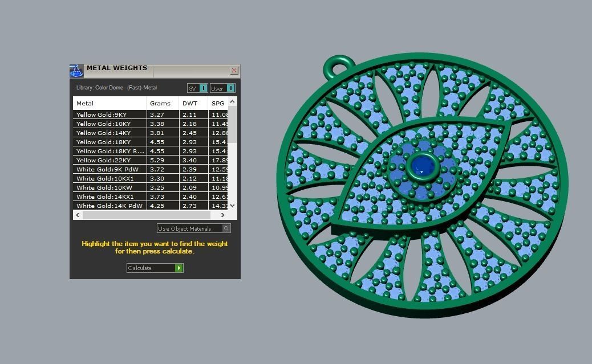
Task: Select the Yellow Gold:14KY row
Action: (x=150, y=133)
